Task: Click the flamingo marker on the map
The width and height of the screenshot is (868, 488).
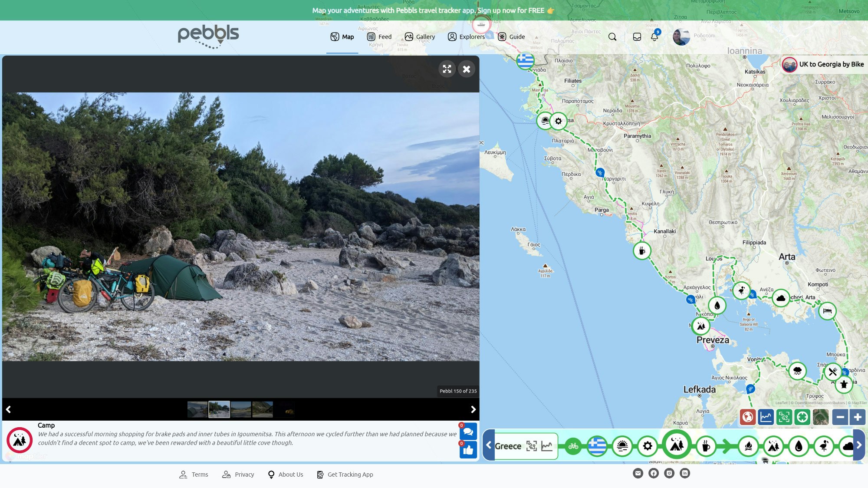Action: pos(741,290)
